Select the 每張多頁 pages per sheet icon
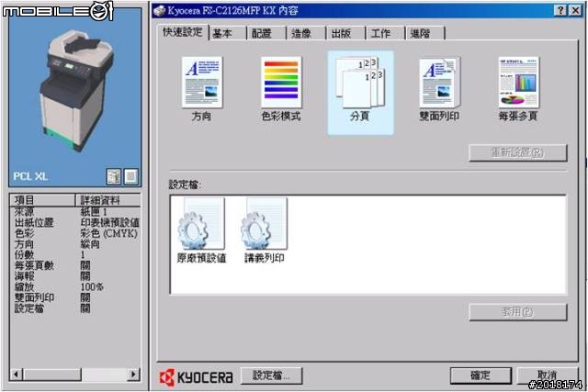The width and height of the screenshot is (588, 392). pyautogui.click(x=518, y=89)
